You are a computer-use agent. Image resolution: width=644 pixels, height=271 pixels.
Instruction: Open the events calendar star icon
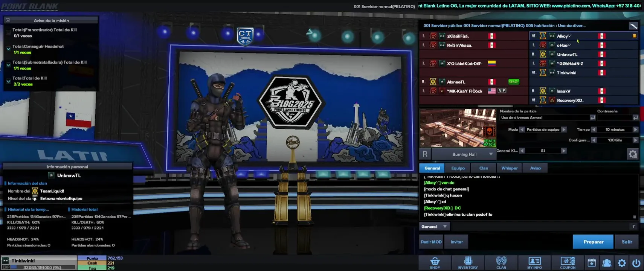click(x=592, y=263)
